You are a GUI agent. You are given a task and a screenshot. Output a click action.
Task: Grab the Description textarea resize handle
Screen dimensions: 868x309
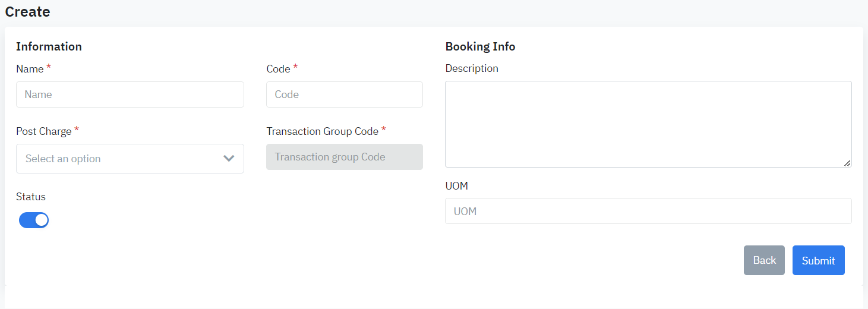pos(847,163)
